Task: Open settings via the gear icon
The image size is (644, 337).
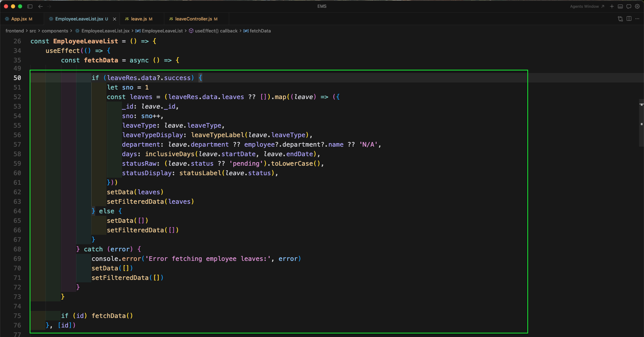Action: [637, 6]
